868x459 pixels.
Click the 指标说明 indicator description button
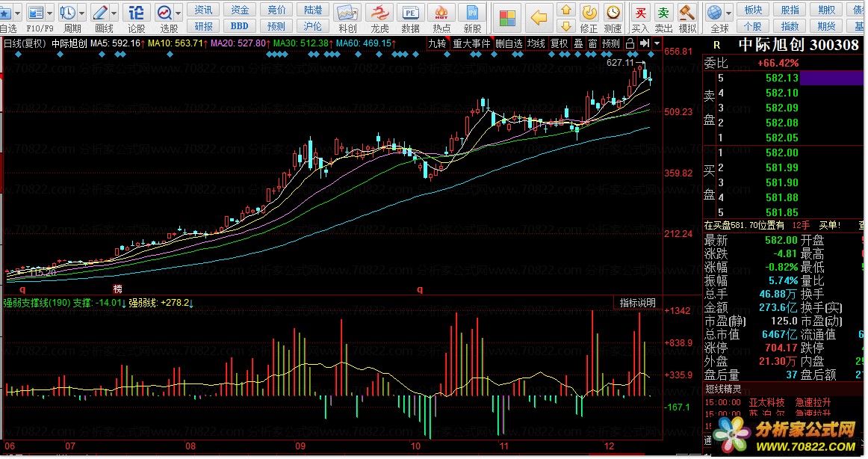pyautogui.click(x=637, y=303)
